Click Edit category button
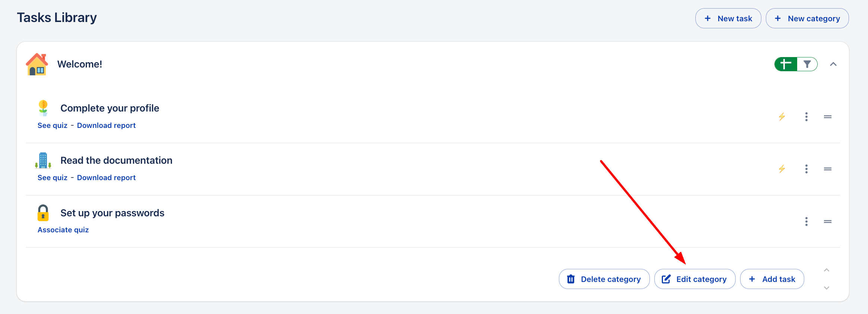The height and width of the screenshot is (314, 868). pyautogui.click(x=695, y=279)
